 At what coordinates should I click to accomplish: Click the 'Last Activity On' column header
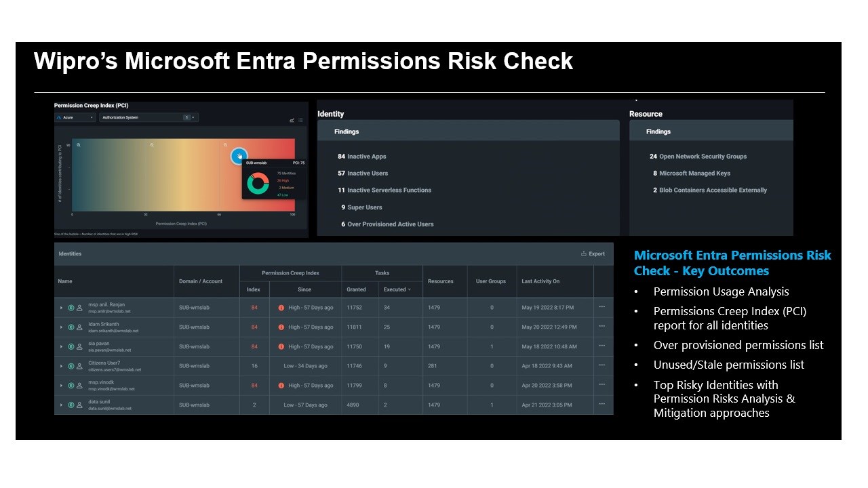point(540,281)
